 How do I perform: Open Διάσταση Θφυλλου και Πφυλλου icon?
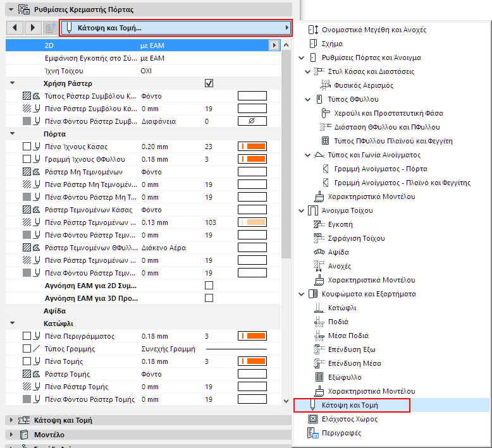(326, 127)
